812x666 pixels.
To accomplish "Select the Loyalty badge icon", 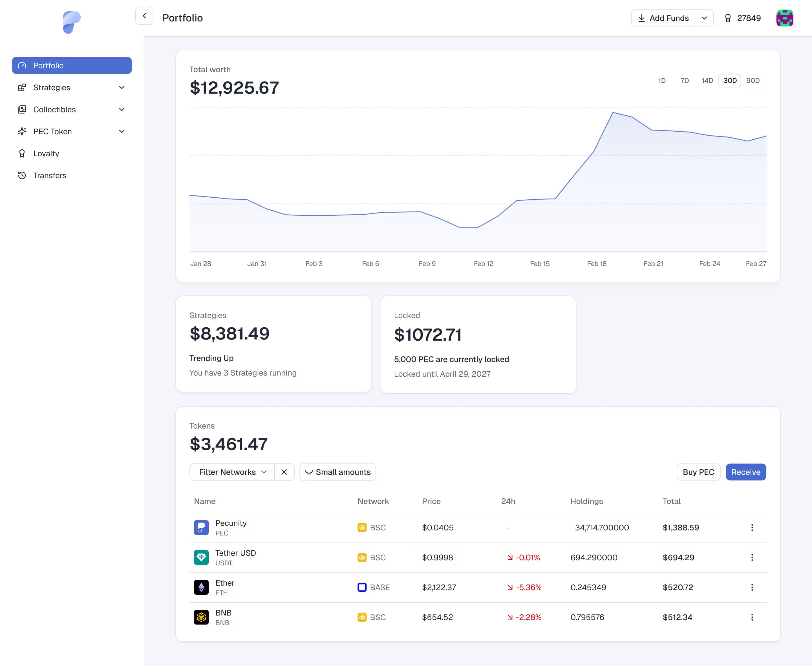I will [22, 153].
